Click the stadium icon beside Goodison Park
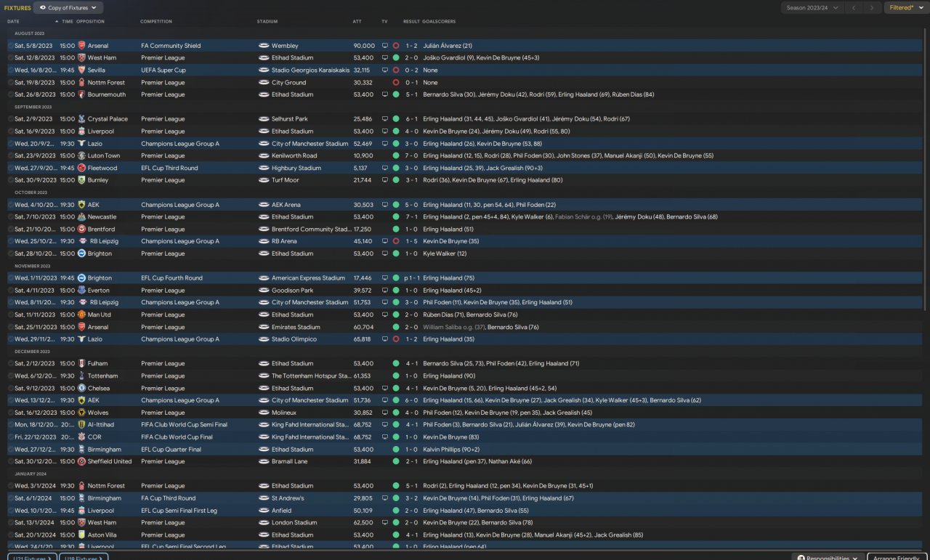The width and height of the screenshot is (930, 560). tap(264, 290)
